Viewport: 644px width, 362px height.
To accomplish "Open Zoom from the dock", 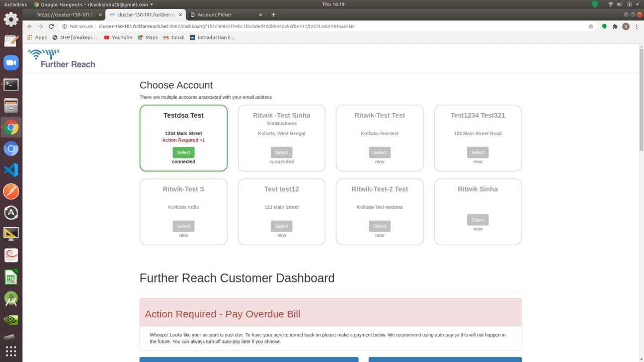I will [x=11, y=63].
